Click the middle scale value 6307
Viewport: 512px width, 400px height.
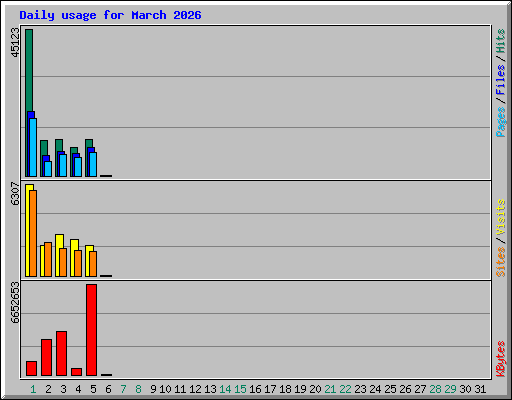click(15, 194)
